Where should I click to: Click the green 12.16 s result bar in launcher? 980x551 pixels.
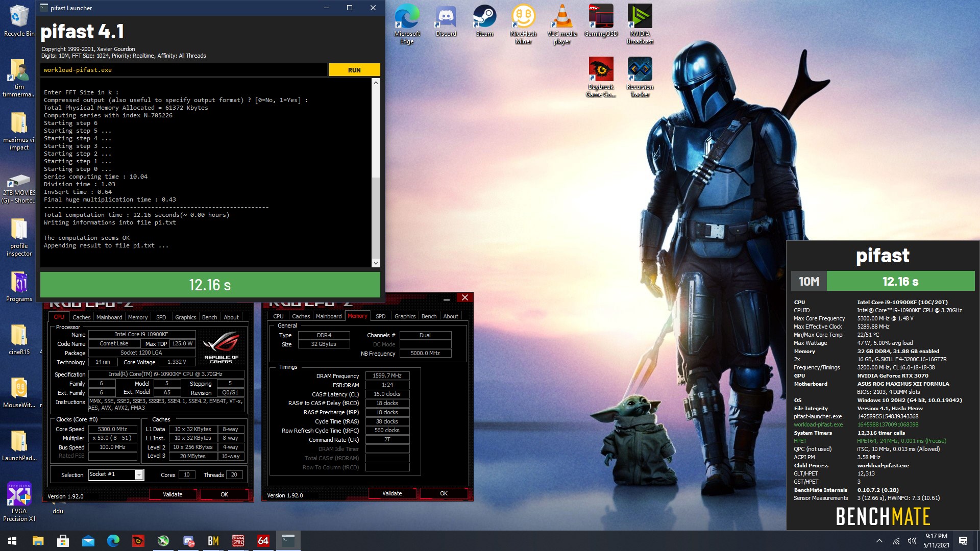point(210,285)
